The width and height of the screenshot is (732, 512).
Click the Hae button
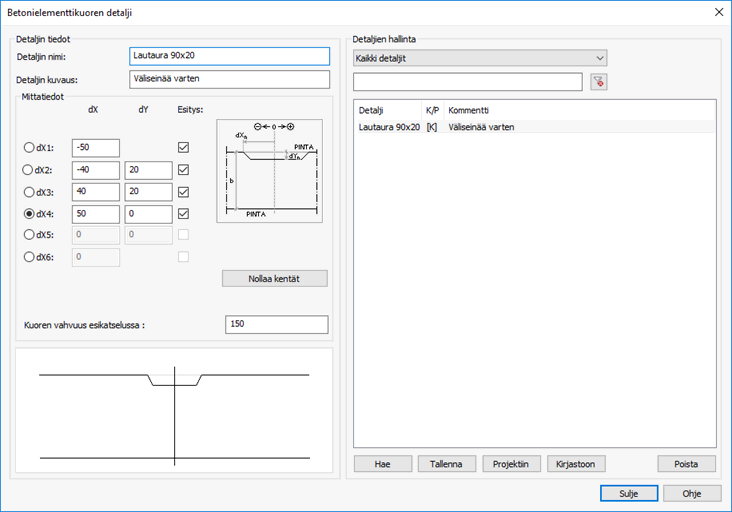click(383, 464)
